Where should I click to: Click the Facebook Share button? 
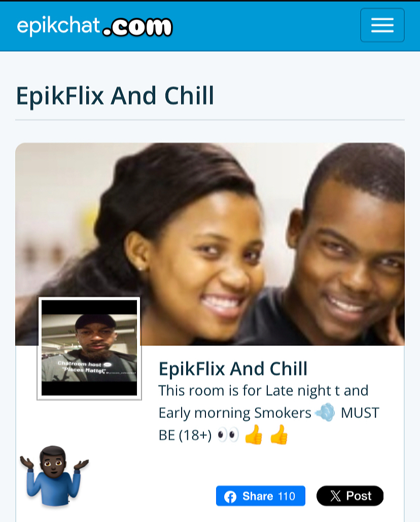click(x=261, y=496)
